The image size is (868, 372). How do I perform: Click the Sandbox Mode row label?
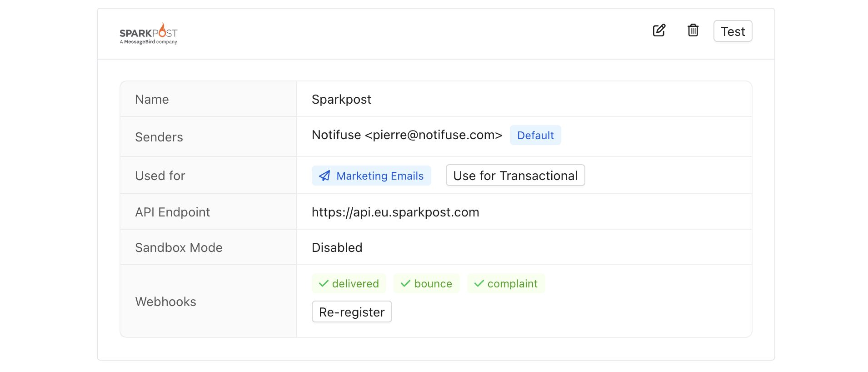tap(179, 248)
